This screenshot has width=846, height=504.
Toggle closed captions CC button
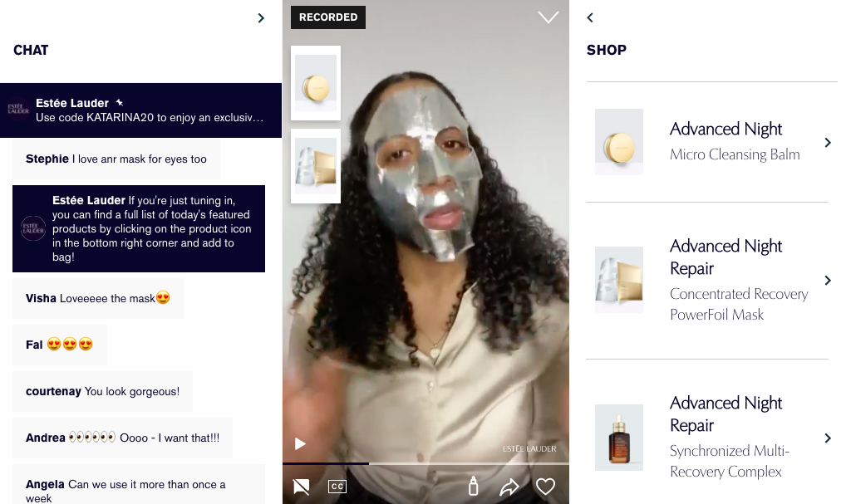(x=337, y=487)
